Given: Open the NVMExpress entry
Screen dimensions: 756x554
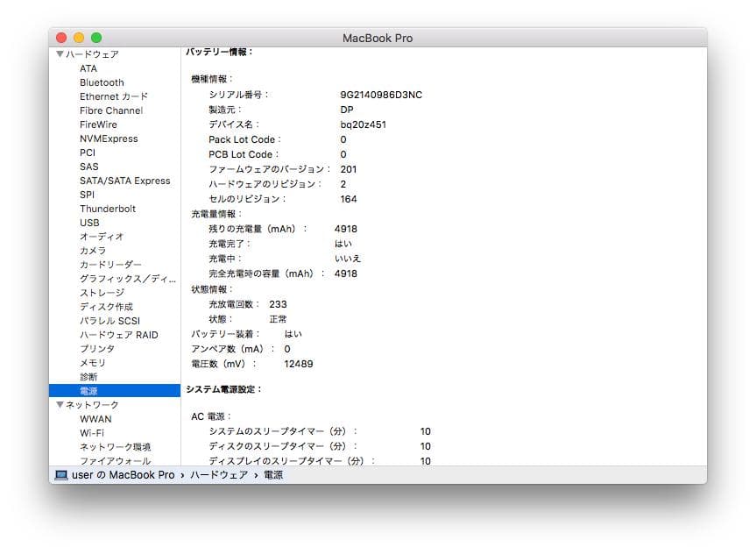Looking at the screenshot, I should (x=109, y=138).
